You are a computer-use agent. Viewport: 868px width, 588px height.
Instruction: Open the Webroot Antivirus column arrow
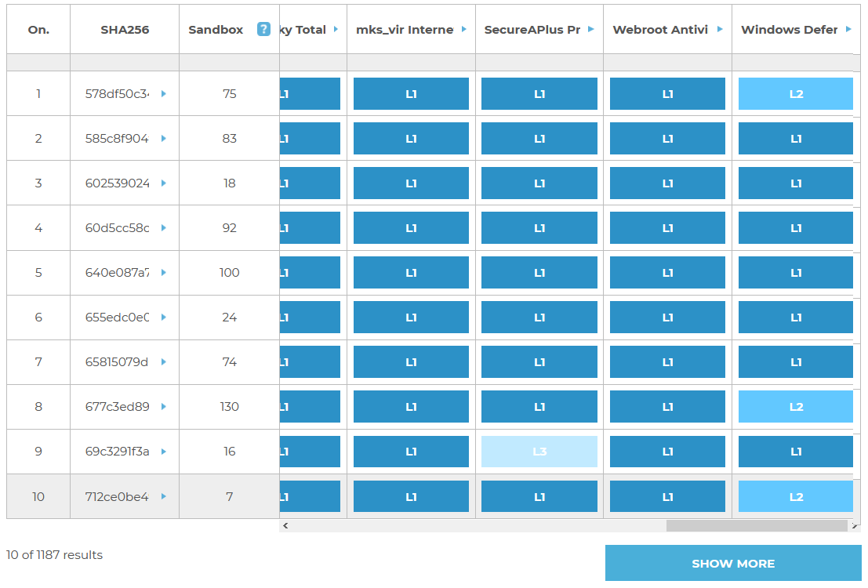720,30
